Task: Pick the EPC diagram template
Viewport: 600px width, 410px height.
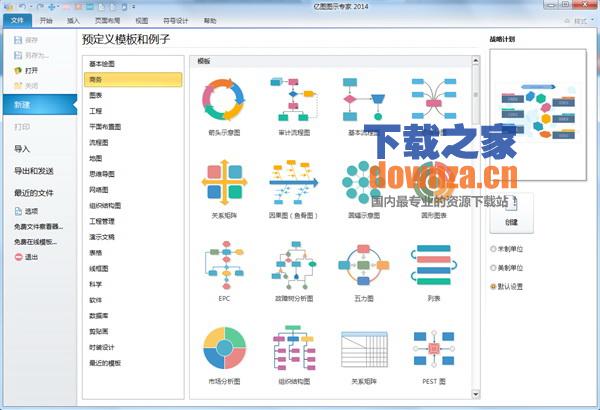Action: [224, 265]
